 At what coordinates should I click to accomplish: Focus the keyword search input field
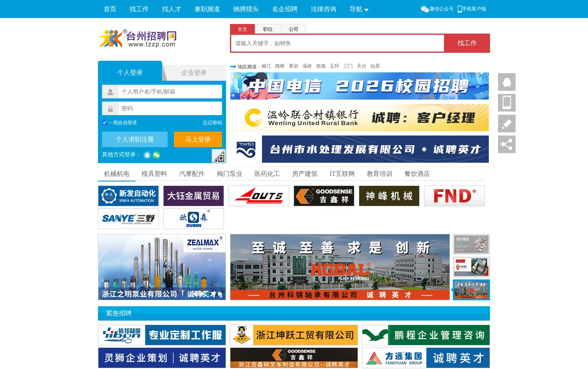[x=338, y=43]
